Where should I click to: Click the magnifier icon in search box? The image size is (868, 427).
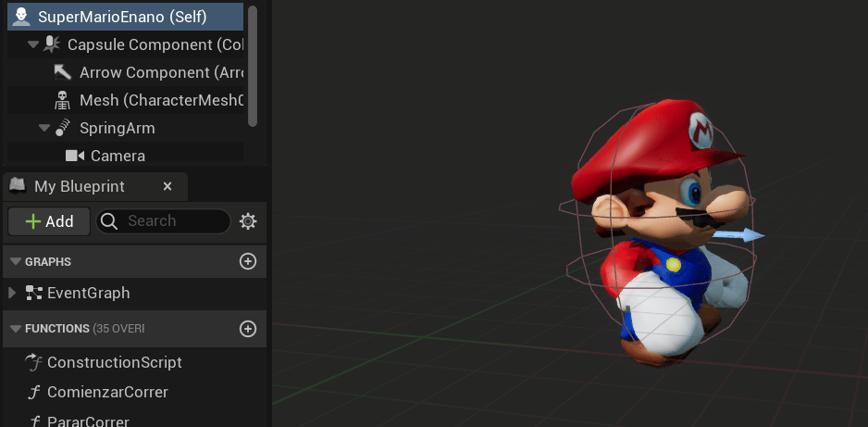click(109, 221)
